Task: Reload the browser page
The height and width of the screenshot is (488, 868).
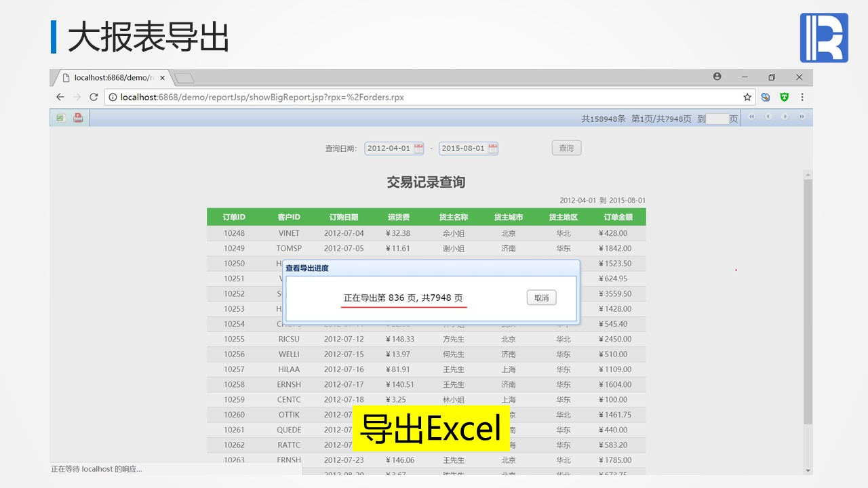Action: pyautogui.click(x=94, y=97)
